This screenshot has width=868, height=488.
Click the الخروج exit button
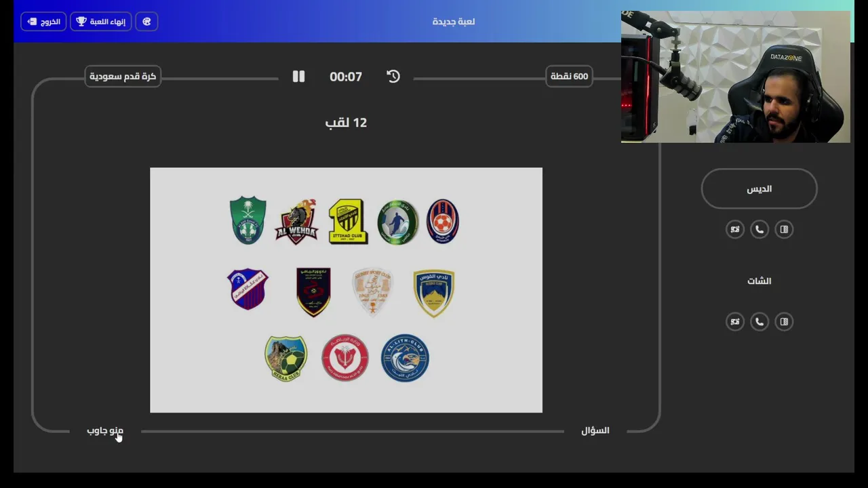(x=44, y=22)
